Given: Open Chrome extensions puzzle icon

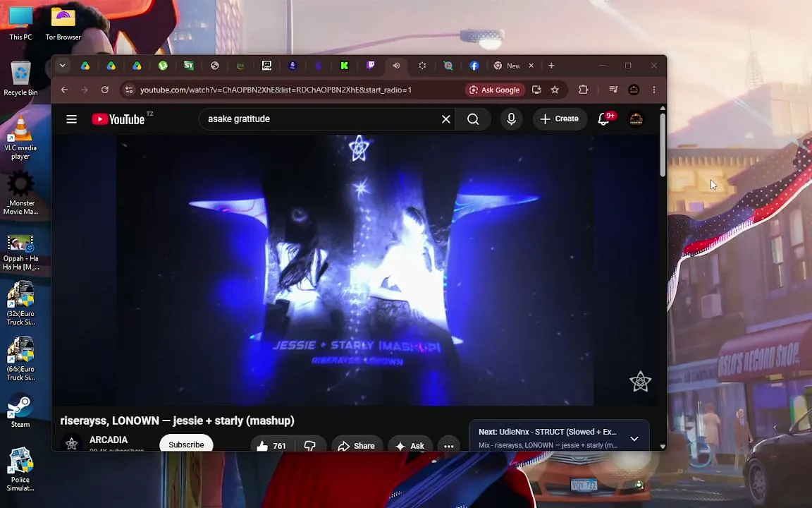Looking at the screenshot, I should tap(583, 90).
